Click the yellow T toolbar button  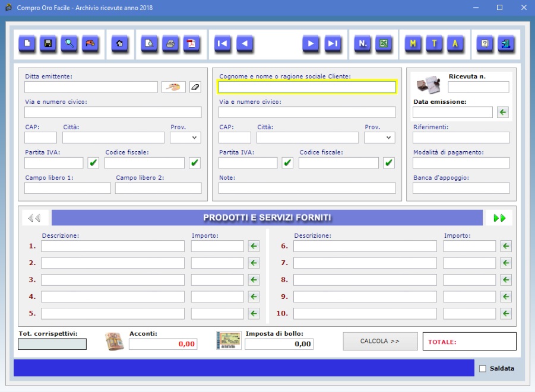[x=434, y=44]
